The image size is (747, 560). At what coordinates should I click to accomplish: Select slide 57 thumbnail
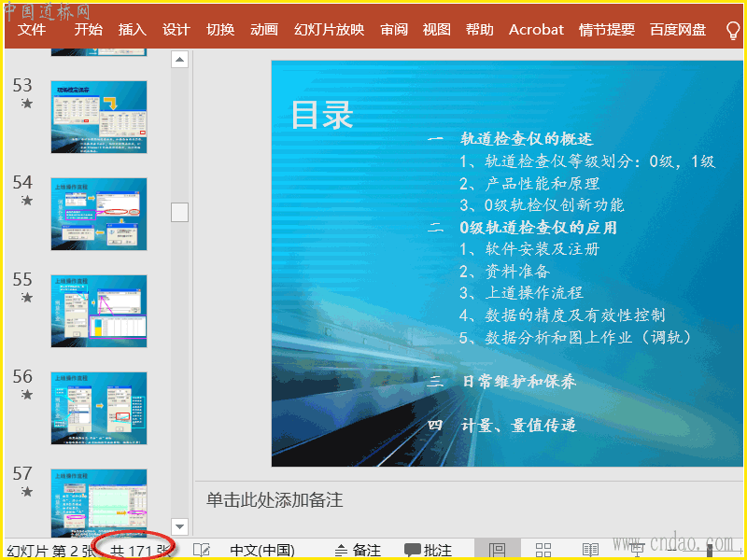point(99,503)
